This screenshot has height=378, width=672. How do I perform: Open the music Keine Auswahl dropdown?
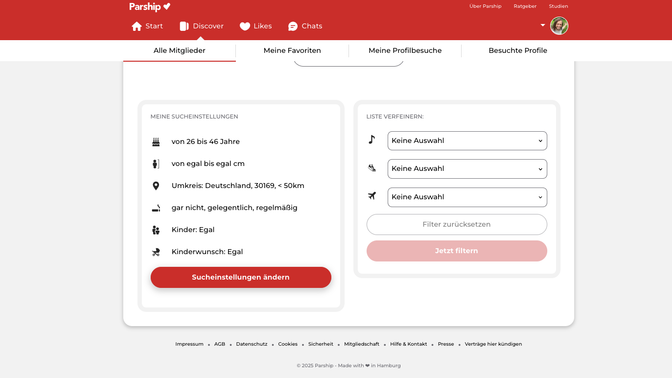tap(467, 141)
